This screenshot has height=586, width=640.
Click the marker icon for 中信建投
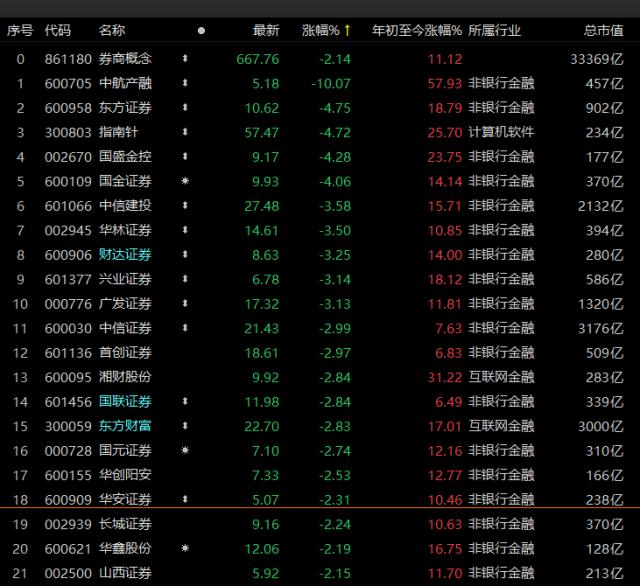pyautogui.click(x=185, y=206)
